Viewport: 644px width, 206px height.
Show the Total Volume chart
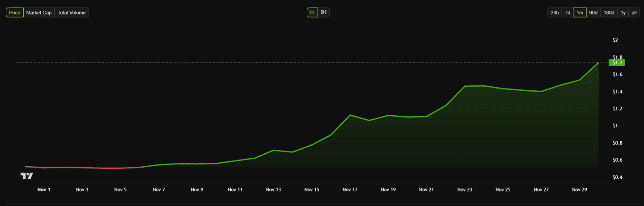72,13
